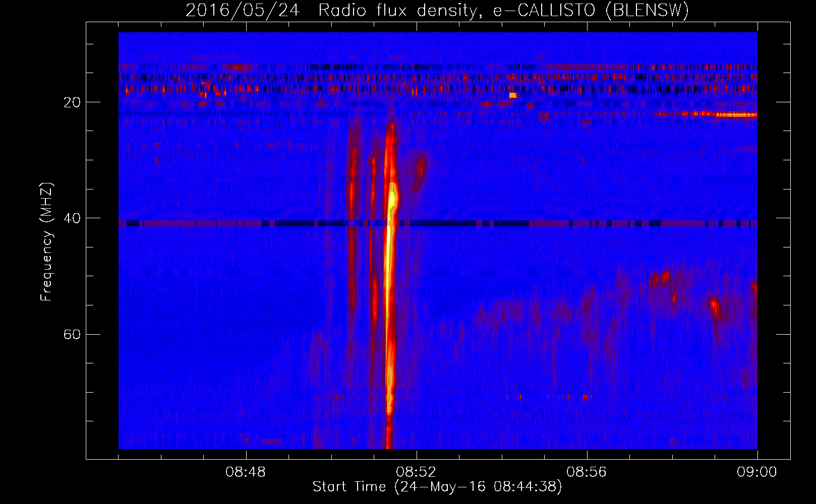Click the 20 MHz frequency tick label
816x504 pixels.
point(72,102)
